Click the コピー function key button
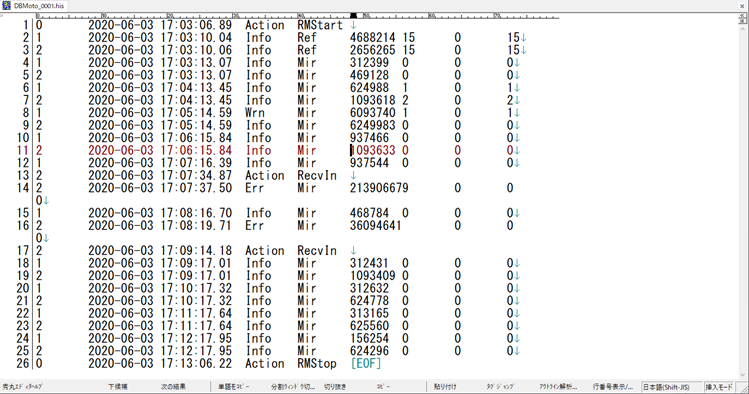 click(x=383, y=387)
